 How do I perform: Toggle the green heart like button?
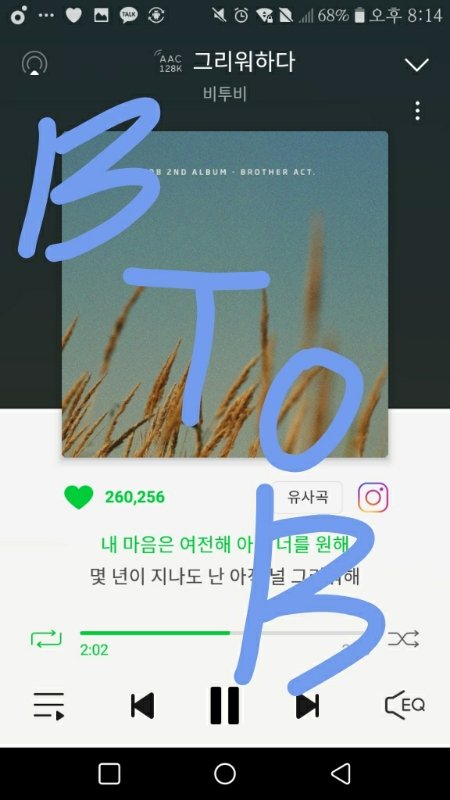click(79, 497)
